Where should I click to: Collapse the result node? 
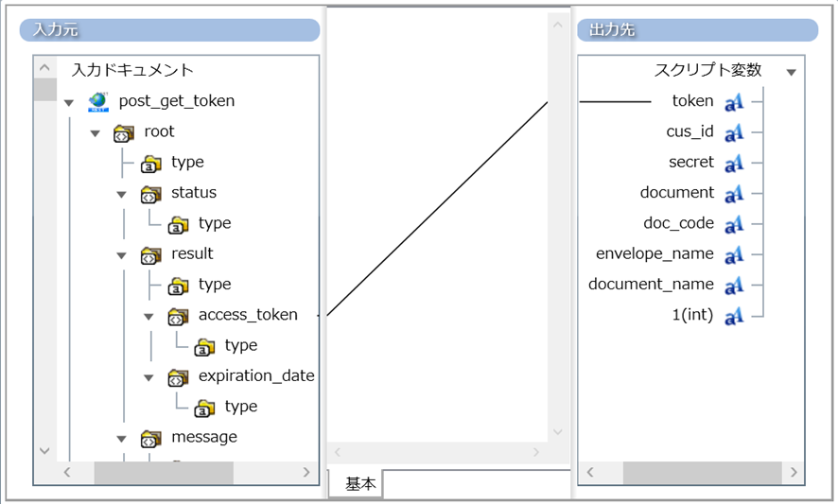pos(121,255)
